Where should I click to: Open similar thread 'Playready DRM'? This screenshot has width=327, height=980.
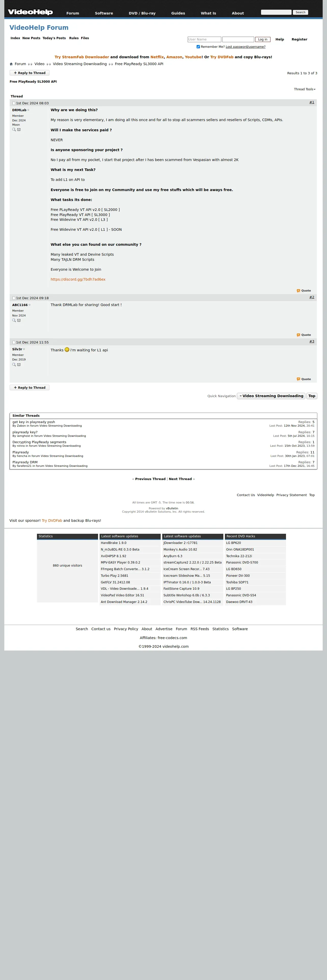point(25,463)
